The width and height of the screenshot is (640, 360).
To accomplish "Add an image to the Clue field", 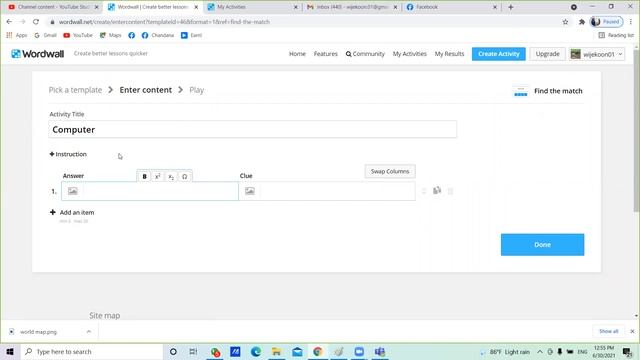I will click(x=250, y=191).
